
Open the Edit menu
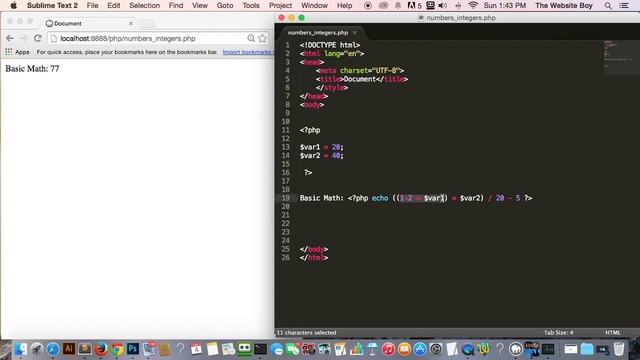point(114,6)
